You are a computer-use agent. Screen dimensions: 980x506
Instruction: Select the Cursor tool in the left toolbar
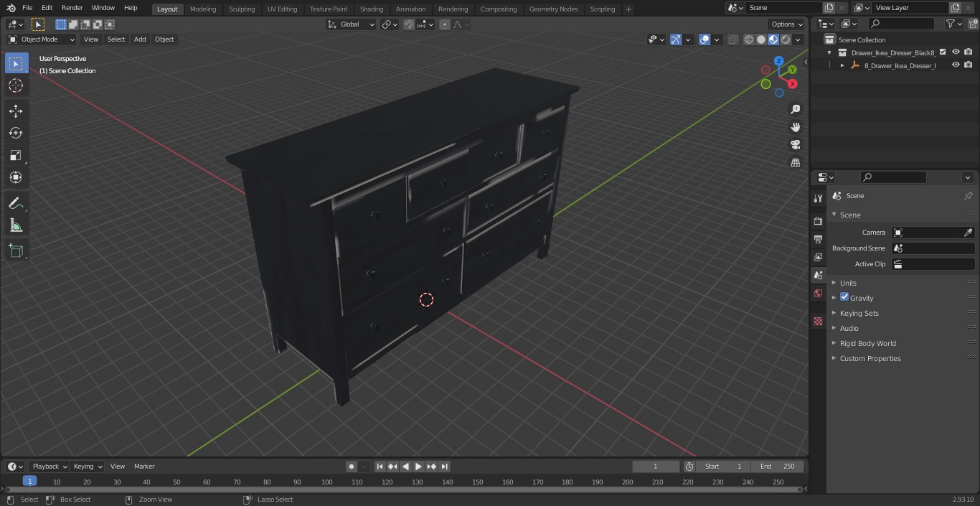pyautogui.click(x=16, y=85)
